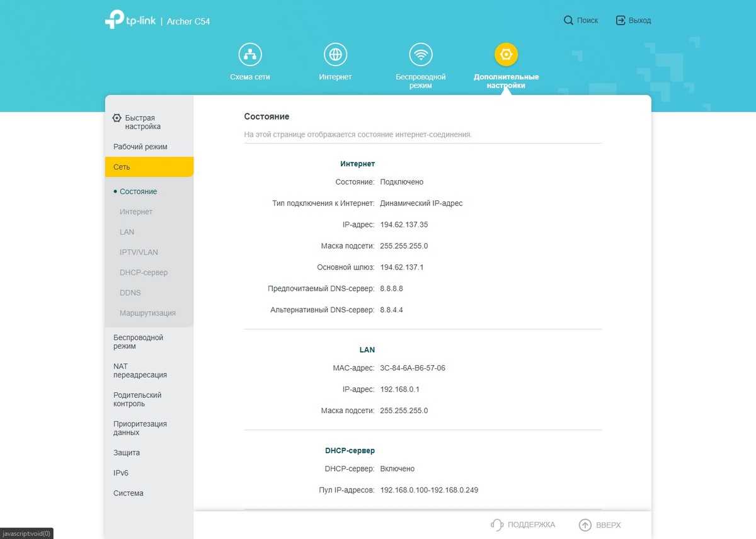The image size is (756, 539).
Task: Click the Вверх arrow icon
Action: click(585, 525)
